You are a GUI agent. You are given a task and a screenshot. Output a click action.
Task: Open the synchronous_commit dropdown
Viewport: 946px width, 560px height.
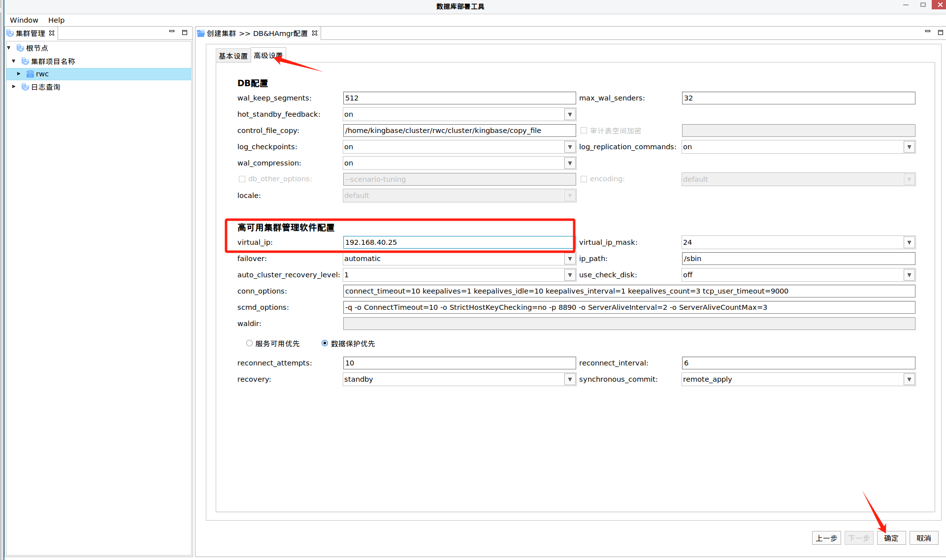point(909,379)
